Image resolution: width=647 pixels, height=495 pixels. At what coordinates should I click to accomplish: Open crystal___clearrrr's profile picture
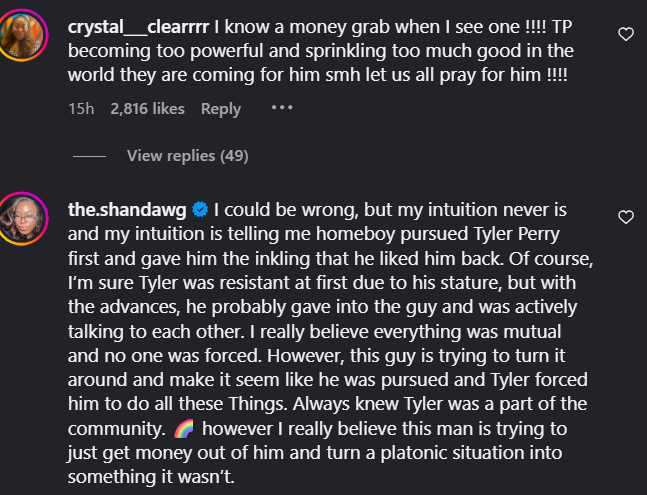click(35, 40)
